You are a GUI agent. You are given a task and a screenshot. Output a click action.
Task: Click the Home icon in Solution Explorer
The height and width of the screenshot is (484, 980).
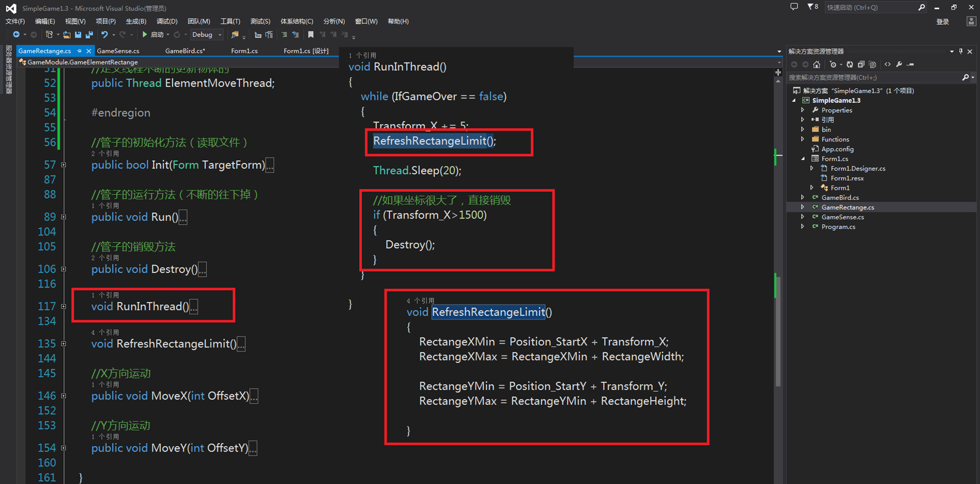(x=816, y=64)
